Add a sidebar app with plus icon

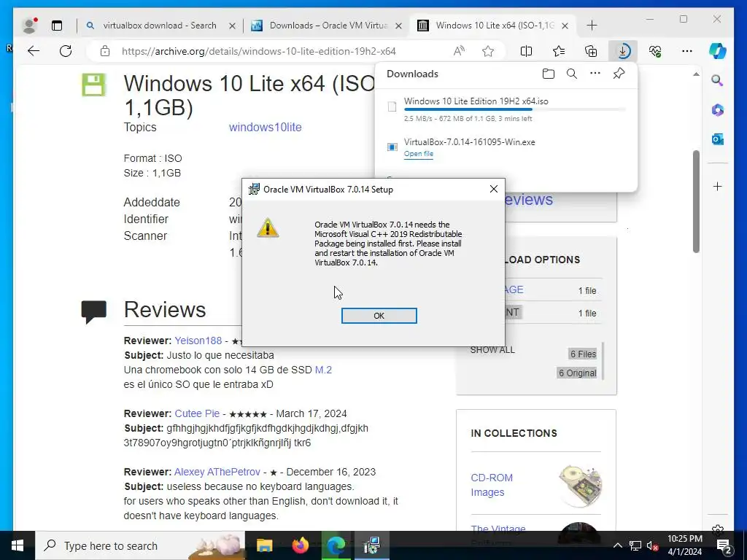pyautogui.click(x=718, y=186)
